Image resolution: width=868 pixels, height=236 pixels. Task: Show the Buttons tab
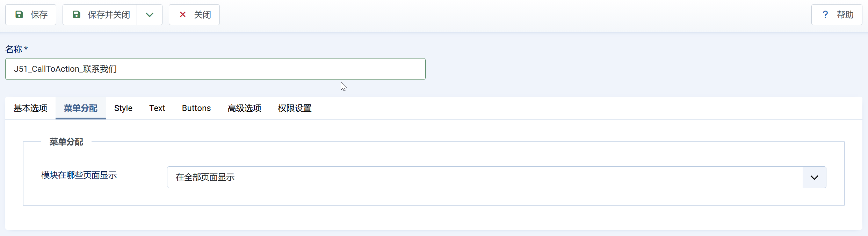point(196,108)
